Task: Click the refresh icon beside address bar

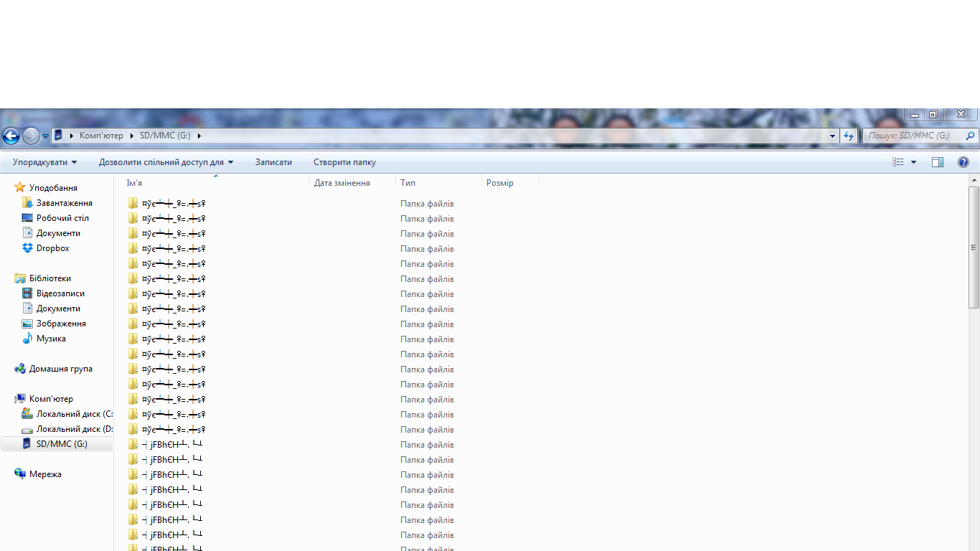Action: pyautogui.click(x=849, y=136)
